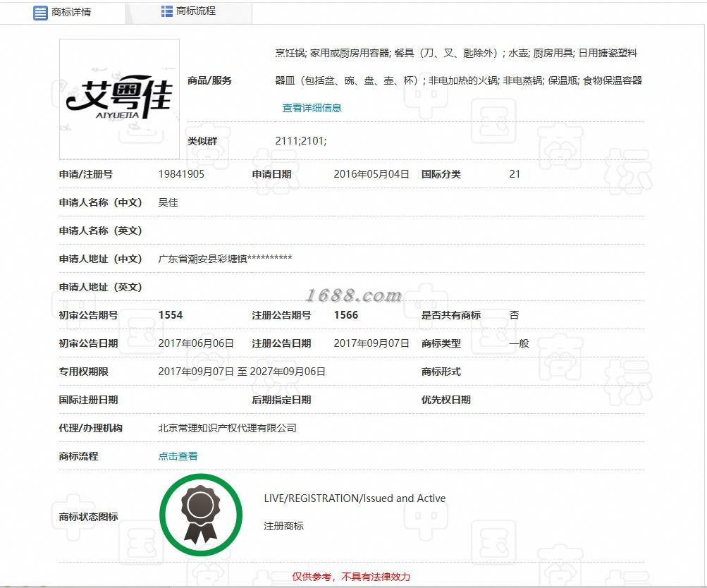Open the 商标详情 tab

click(62, 12)
